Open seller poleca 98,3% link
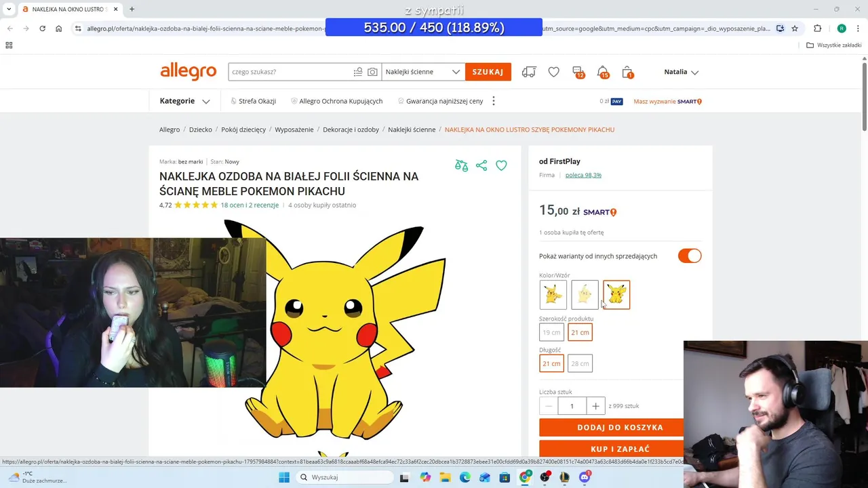868x488 pixels. (x=583, y=175)
